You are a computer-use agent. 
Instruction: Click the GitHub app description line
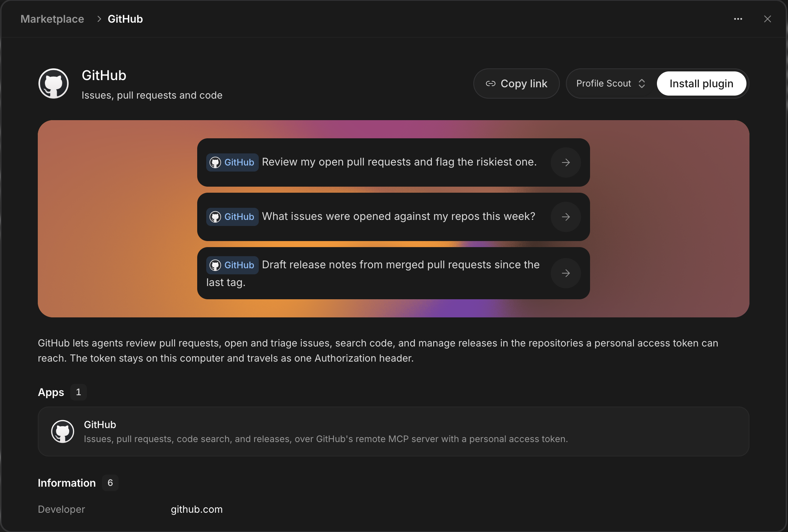click(326, 439)
